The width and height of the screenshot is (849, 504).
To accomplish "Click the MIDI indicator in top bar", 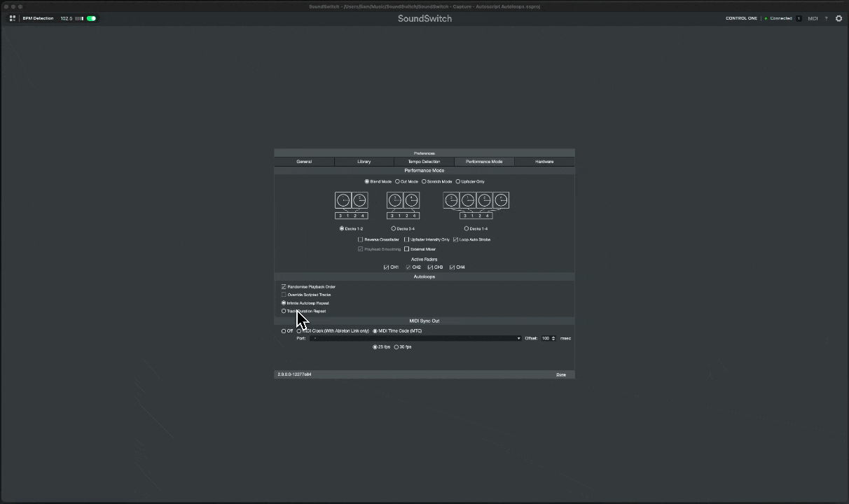I will click(813, 18).
